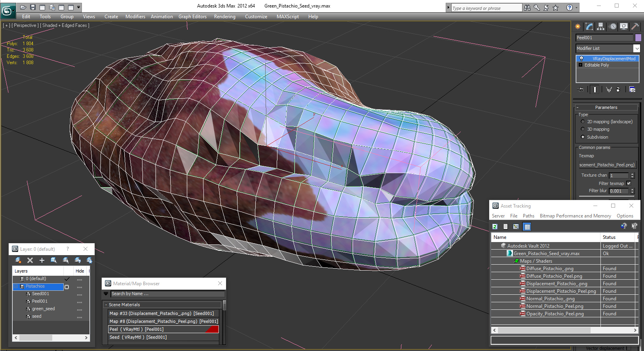Click Delete Layer X icon
This screenshot has width=644, height=351.
click(30, 260)
